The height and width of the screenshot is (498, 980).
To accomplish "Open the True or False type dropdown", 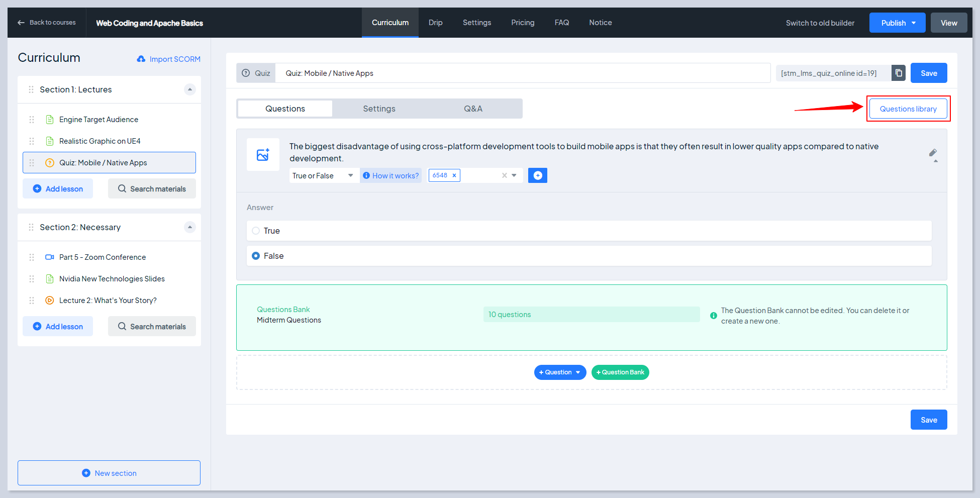I will 323,175.
